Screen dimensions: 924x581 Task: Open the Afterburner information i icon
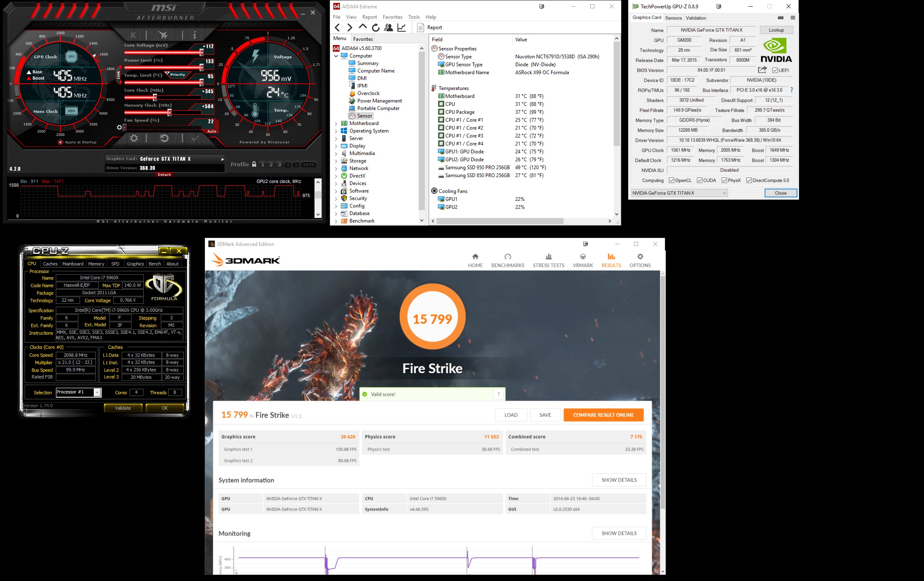[194, 35]
